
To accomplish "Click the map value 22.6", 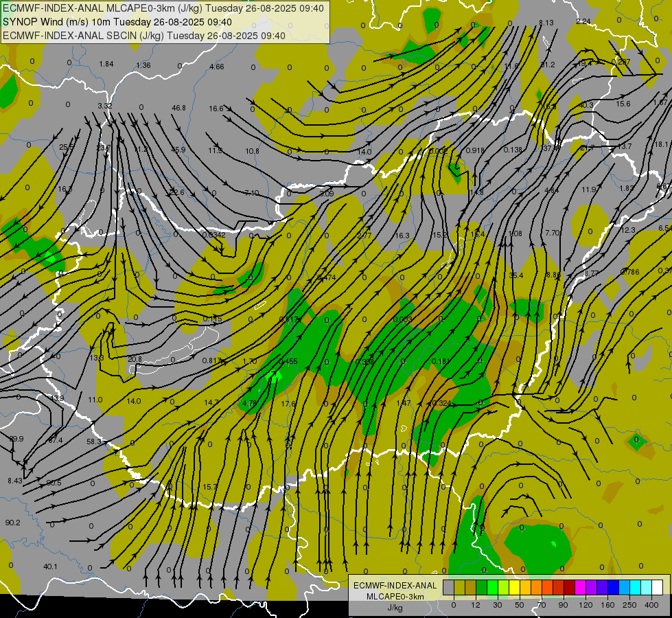I will pyautogui.click(x=177, y=192).
